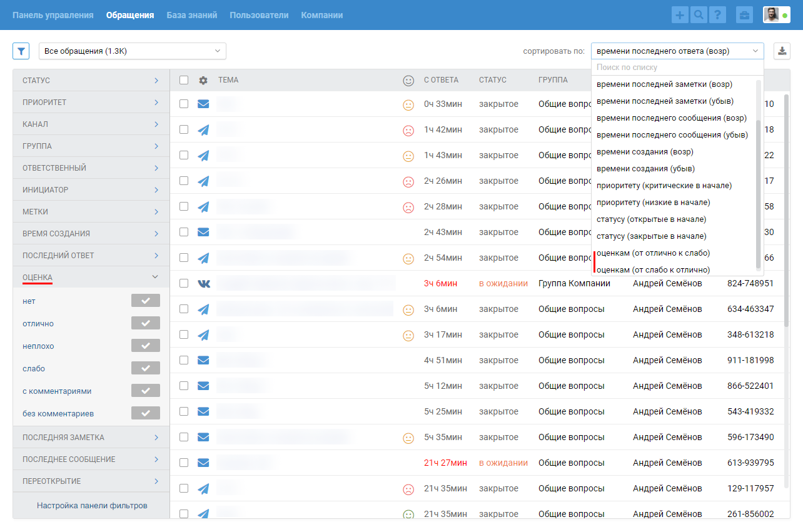
Task: Open the 'Все обращения (1.3K)' dropdown
Action: point(132,51)
